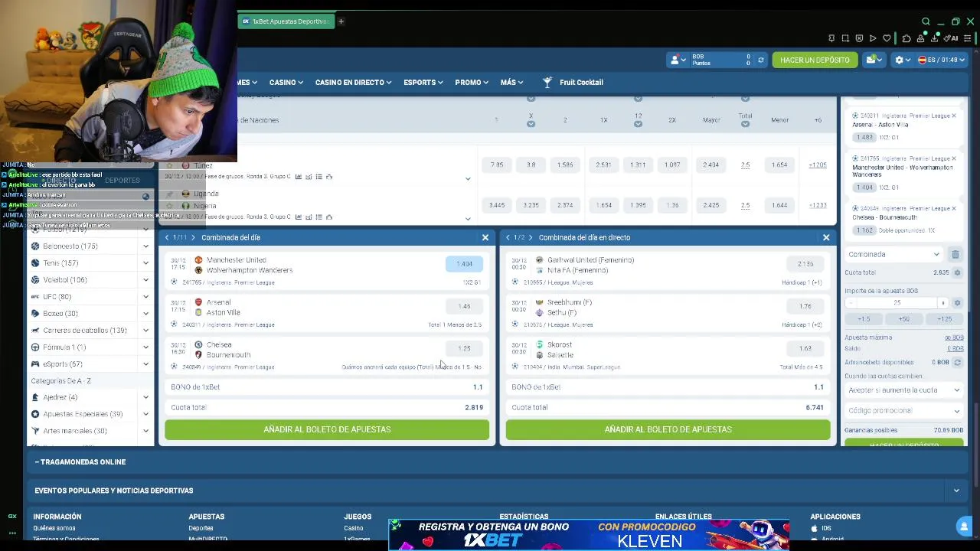Viewport: 980px width, 551px height.
Task: Add +1.5 to the bet amount
Action: coord(864,319)
